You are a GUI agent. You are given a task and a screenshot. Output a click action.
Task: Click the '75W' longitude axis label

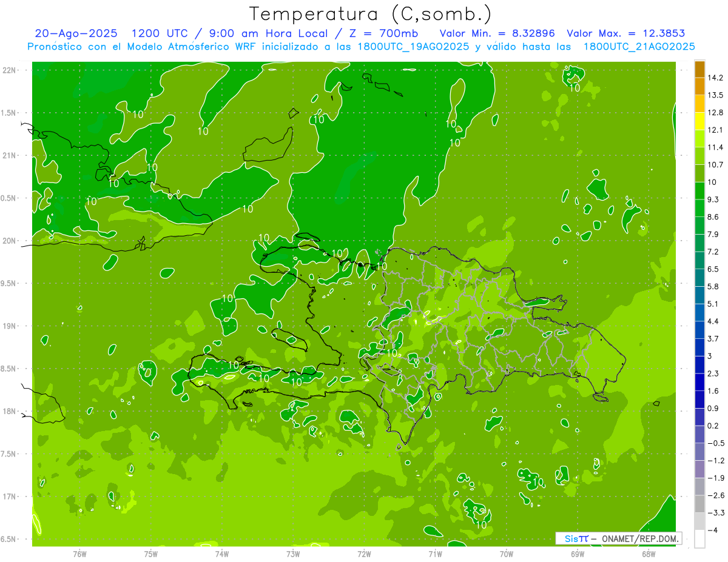(x=150, y=554)
